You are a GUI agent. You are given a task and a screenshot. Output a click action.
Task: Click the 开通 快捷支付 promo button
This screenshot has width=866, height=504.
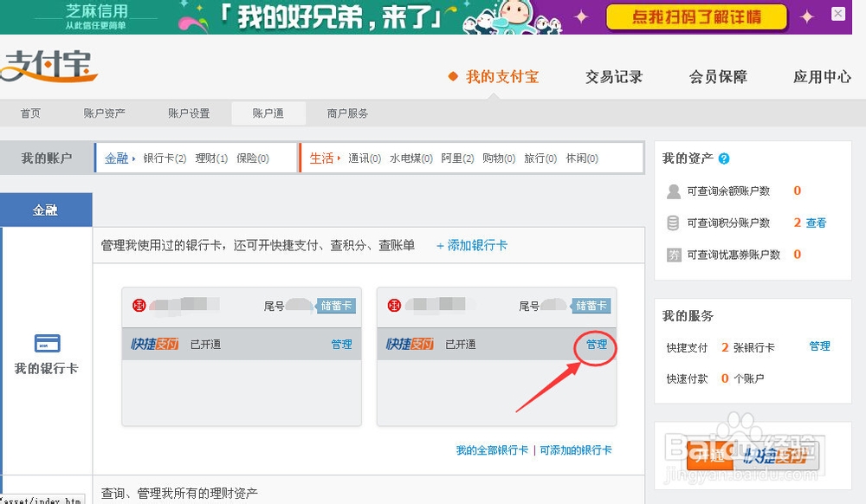point(753,456)
